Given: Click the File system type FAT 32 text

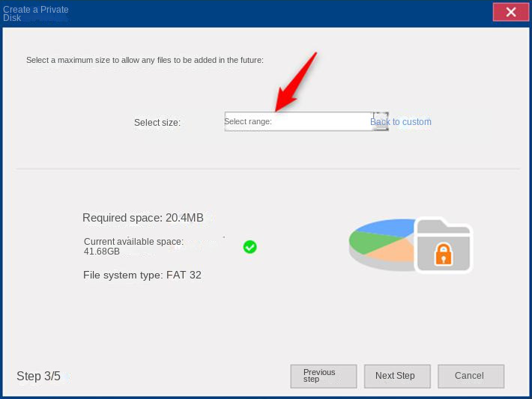Looking at the screenshot, I should pos(142,275).
